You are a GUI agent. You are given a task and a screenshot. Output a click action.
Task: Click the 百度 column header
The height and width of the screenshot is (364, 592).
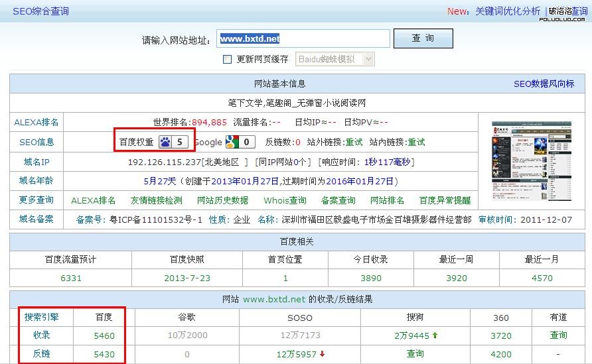click(x=104, y=317)
